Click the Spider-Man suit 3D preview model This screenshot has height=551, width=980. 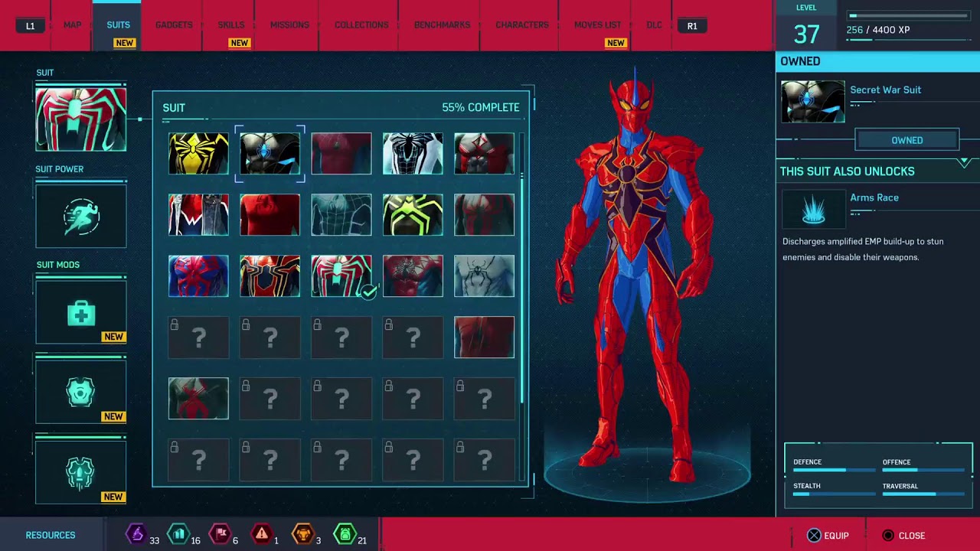635,275
